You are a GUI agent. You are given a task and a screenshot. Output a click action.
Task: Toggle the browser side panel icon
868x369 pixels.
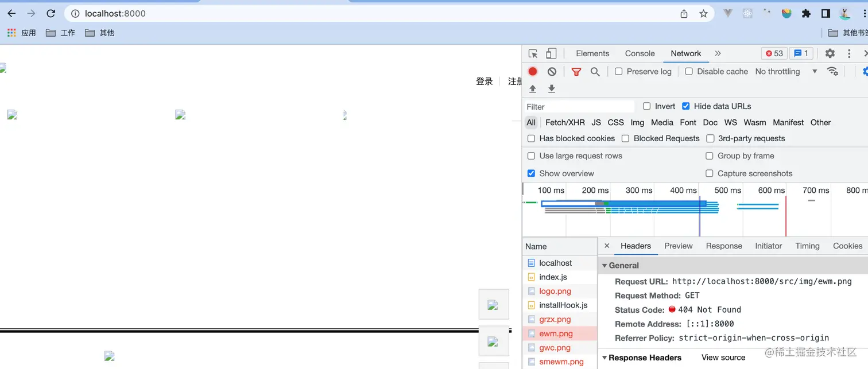(x=826, y=13)
